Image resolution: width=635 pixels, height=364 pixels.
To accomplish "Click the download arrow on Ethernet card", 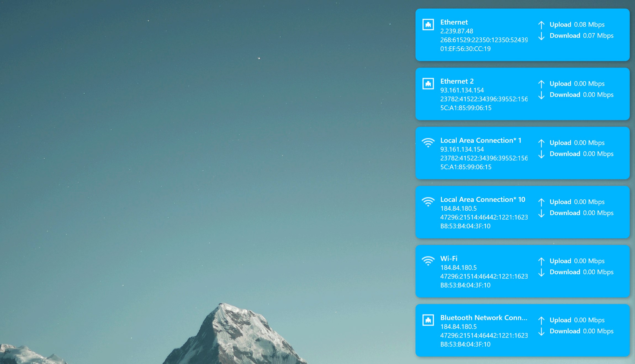I will [541, 36].
